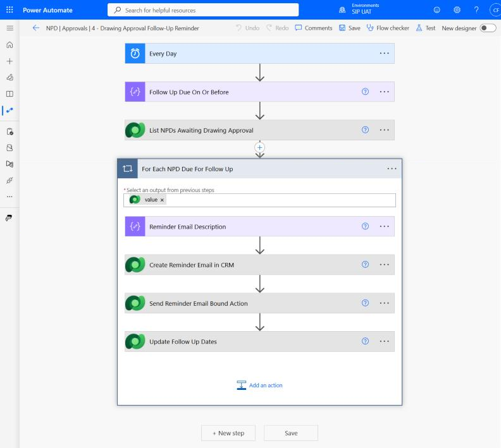Insert a step via the plus circle

tap(260, 147)
